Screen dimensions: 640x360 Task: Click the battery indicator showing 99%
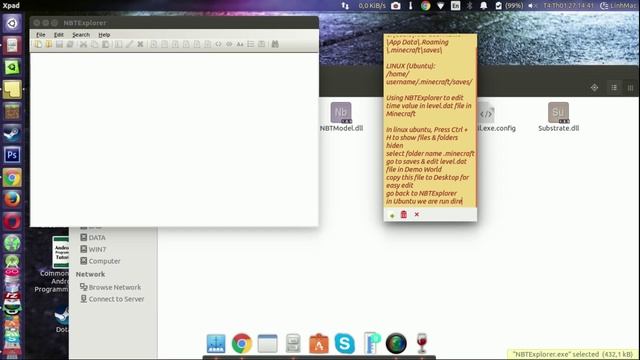pos(509,6)
